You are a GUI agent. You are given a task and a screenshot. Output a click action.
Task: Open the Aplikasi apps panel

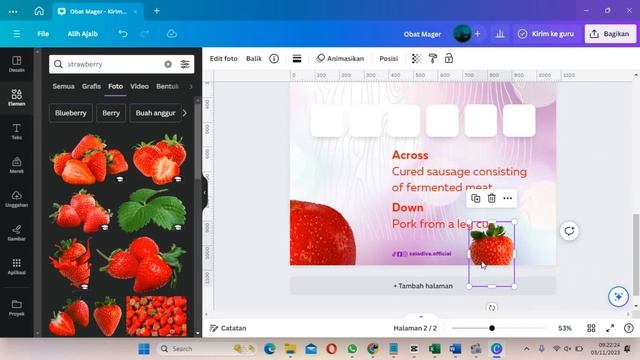16,266
